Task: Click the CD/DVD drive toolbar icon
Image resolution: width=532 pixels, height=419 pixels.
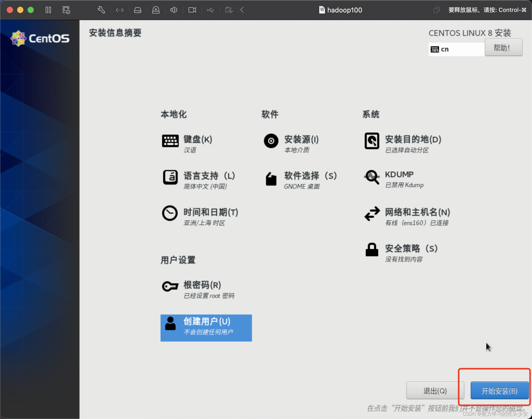Action: pos(156,10)
